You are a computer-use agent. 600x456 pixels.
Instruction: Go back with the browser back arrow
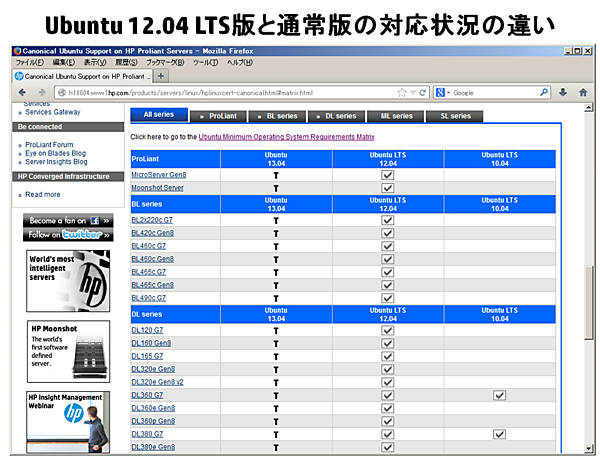tap(22, 93)
